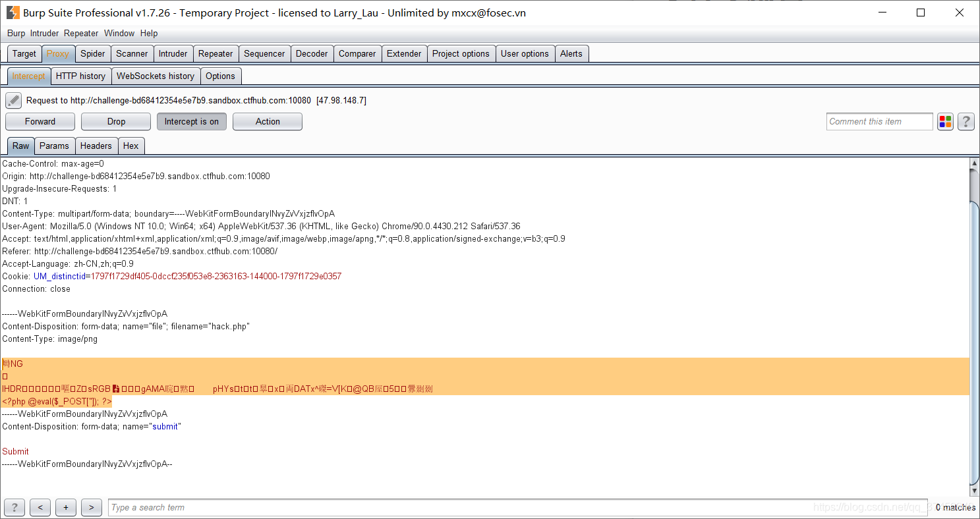
Task: Click the edit target pencil icon
Action: point(13,101)
